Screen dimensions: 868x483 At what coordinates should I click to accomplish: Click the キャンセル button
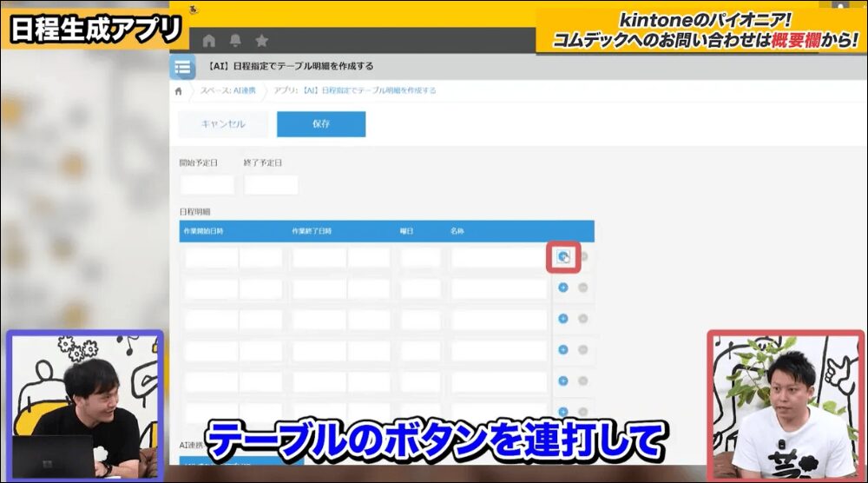coord(223,124)
